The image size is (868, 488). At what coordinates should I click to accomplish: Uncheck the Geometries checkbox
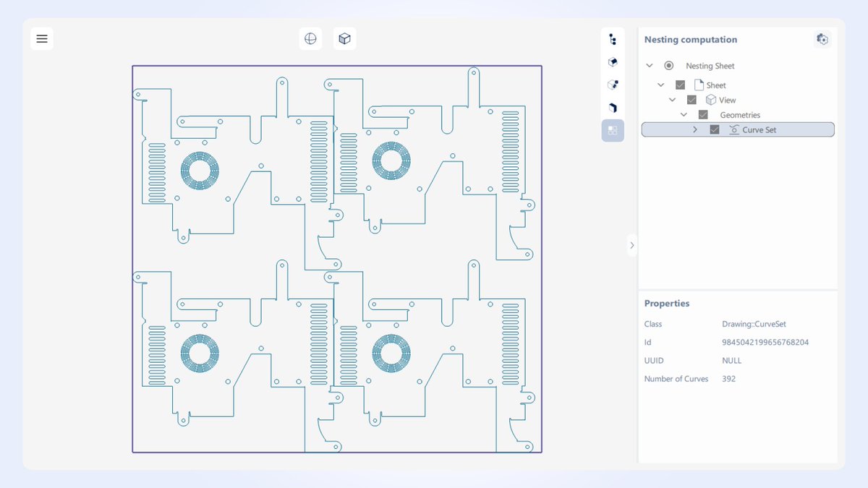coord(703,115)
